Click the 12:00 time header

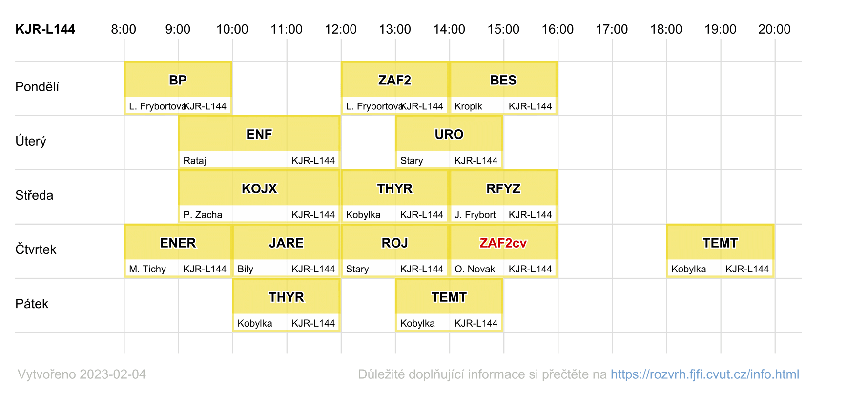pos(341,29)
